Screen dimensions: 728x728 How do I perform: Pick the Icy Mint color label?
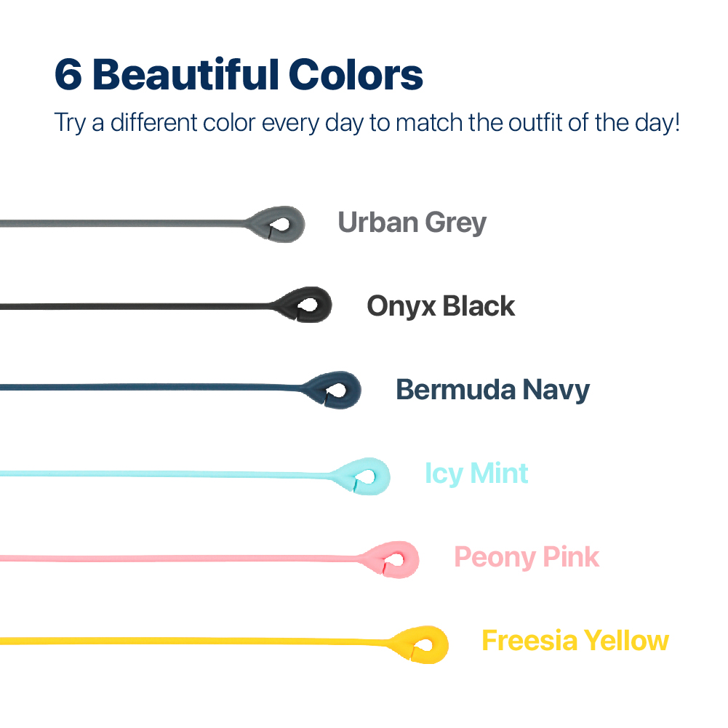(476, 473)
